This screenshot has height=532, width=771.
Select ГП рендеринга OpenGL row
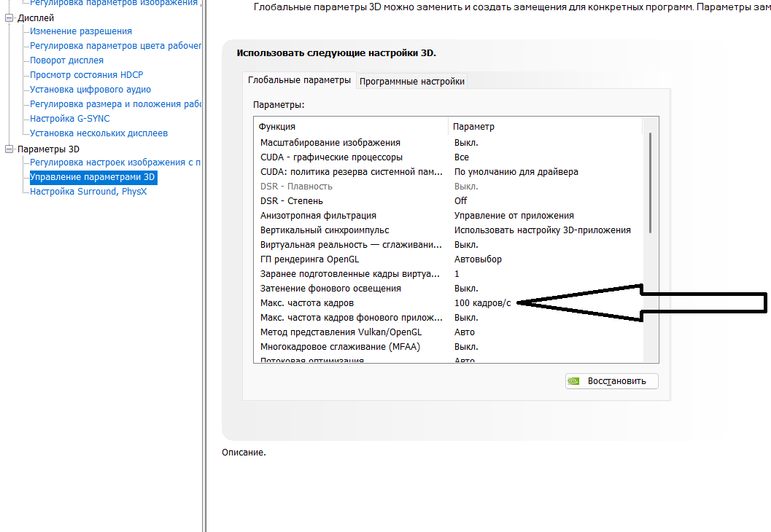(x=447, y=259)
